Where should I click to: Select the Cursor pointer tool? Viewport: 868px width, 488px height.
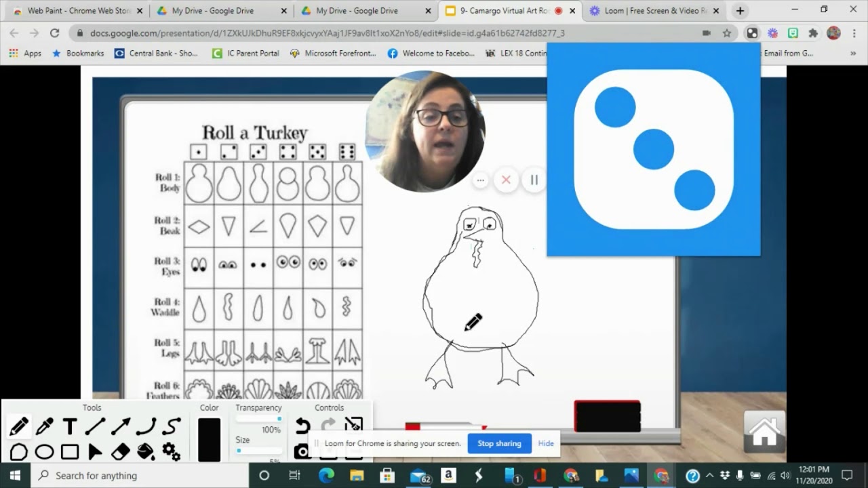pyautogui.click(x=95, y=451)
